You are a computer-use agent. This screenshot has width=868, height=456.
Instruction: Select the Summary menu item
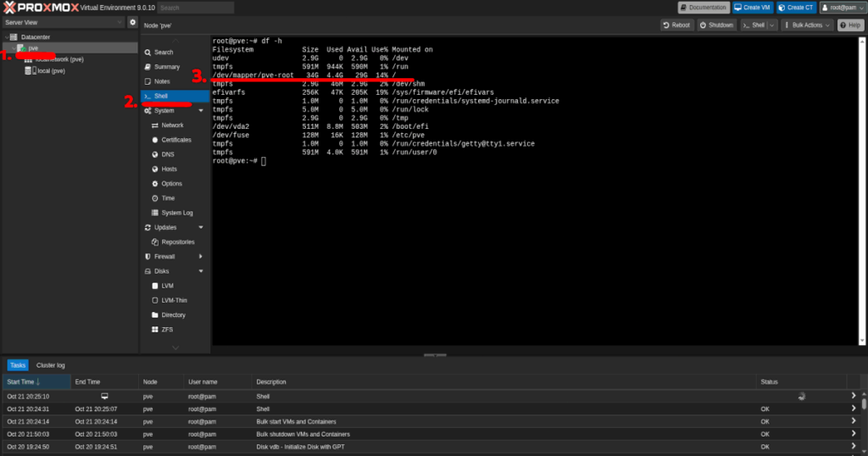pyautogui.click(x=166, y=67)
